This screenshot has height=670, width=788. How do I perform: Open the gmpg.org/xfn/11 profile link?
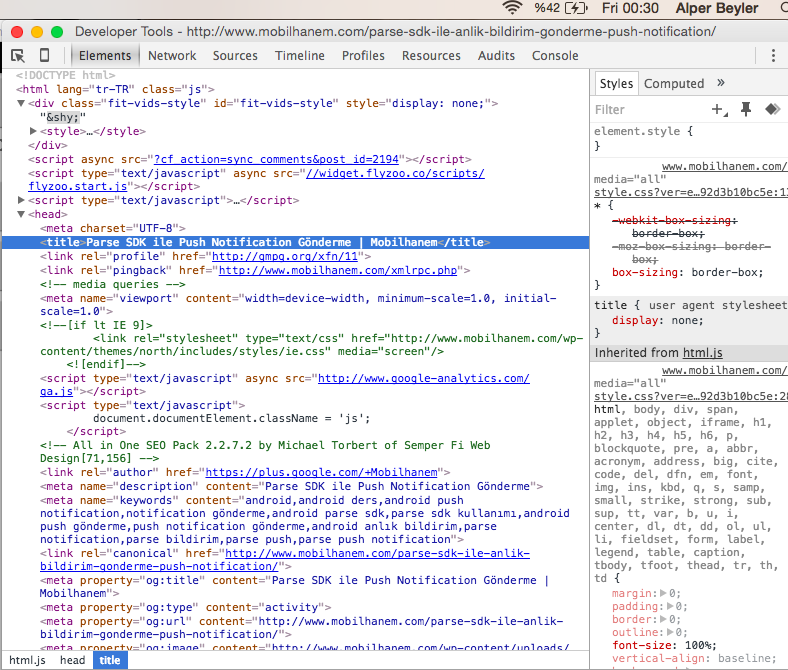point(284,256)
